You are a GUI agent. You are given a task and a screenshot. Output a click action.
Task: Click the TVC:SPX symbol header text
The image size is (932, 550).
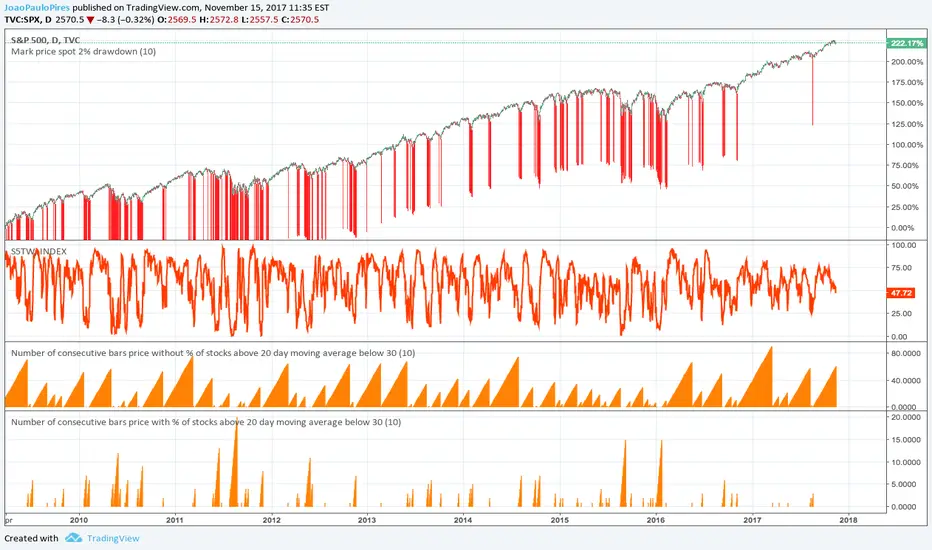coord(28,20)
